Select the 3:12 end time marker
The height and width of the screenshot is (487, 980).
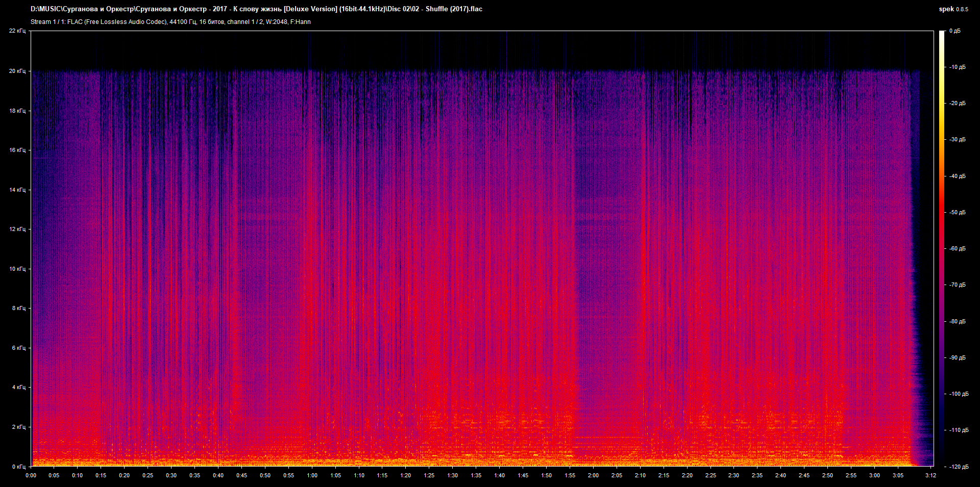coord(930,475)
